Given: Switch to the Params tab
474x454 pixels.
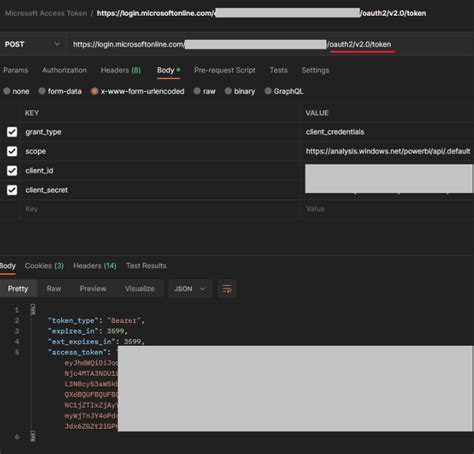Looking at the screenshot, I should 16,70.
